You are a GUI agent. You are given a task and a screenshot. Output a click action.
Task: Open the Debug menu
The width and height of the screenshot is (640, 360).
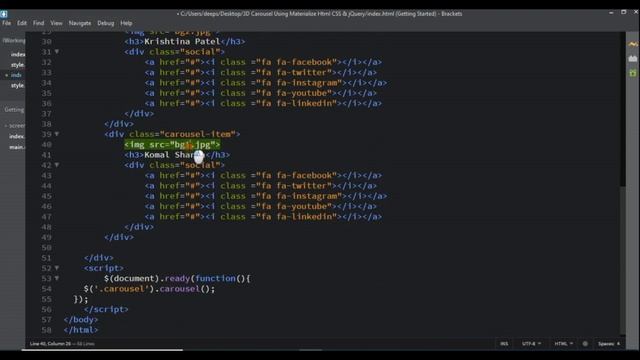pyautogui.click(x=106, y=23)
